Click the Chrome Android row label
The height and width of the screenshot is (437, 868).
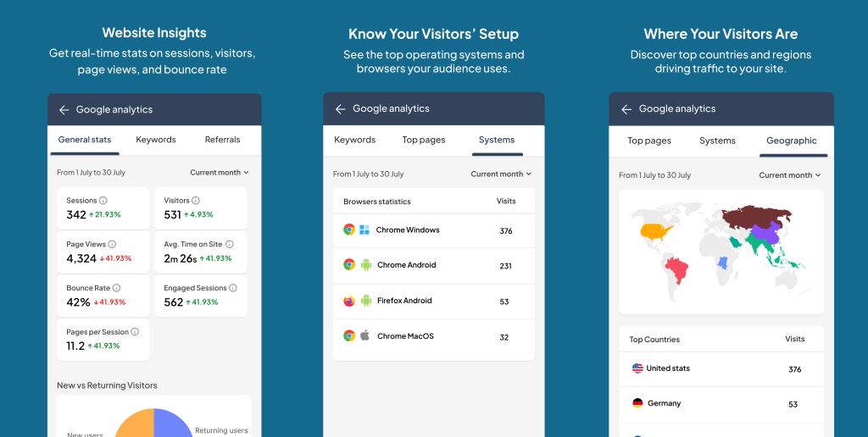(x=406, y=265)
